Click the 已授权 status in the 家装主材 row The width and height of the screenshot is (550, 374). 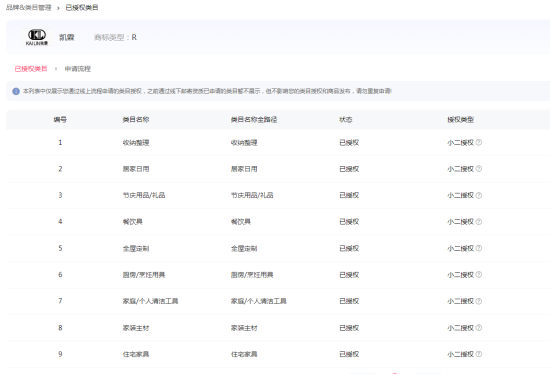pyautogui.click(x=349, y=328)
